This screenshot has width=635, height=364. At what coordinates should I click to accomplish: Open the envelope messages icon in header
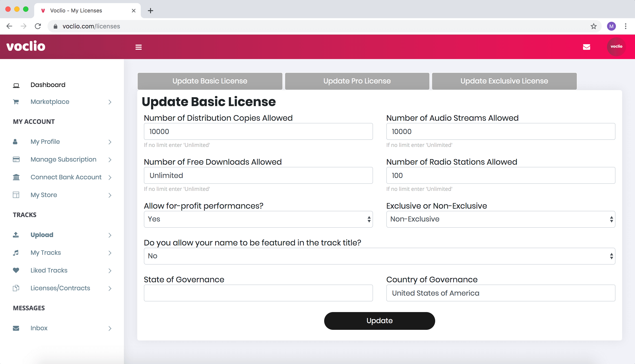click(x=586, y=47)
